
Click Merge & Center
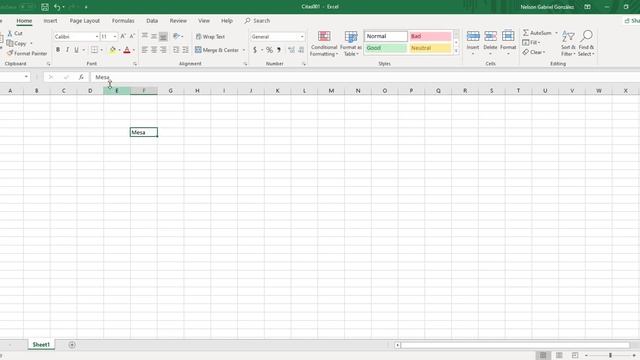217,50
